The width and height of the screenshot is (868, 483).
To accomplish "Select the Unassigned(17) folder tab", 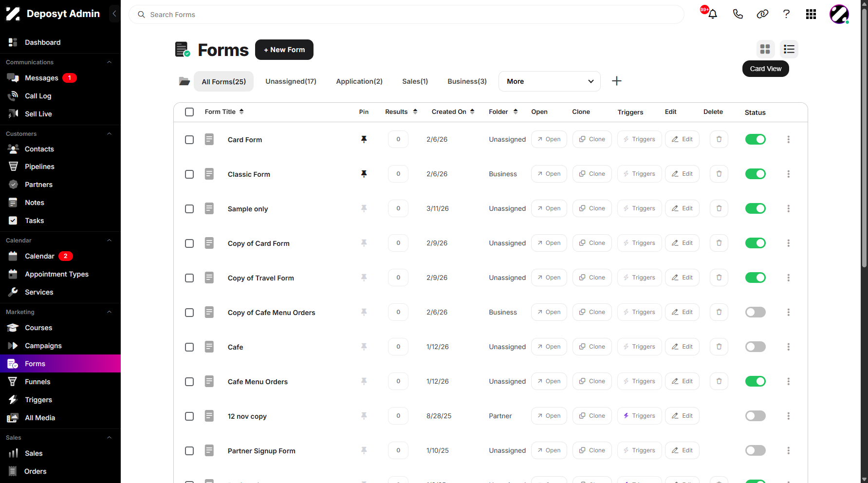I will tap(291, 81).
